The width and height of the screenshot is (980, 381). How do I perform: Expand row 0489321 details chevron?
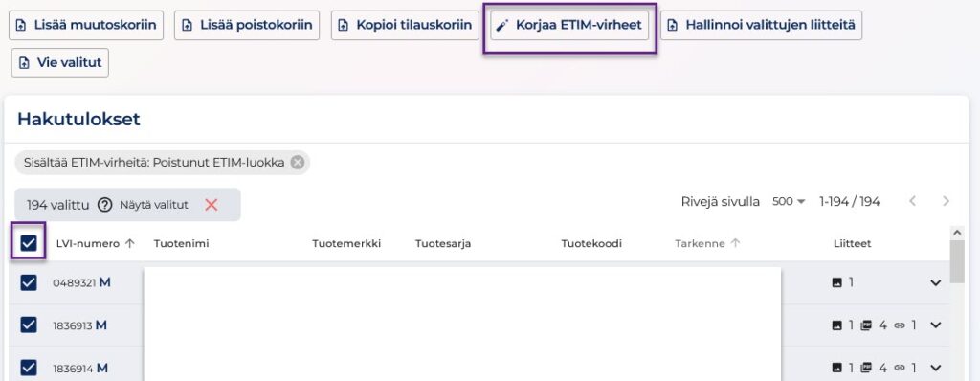(936, 282)
